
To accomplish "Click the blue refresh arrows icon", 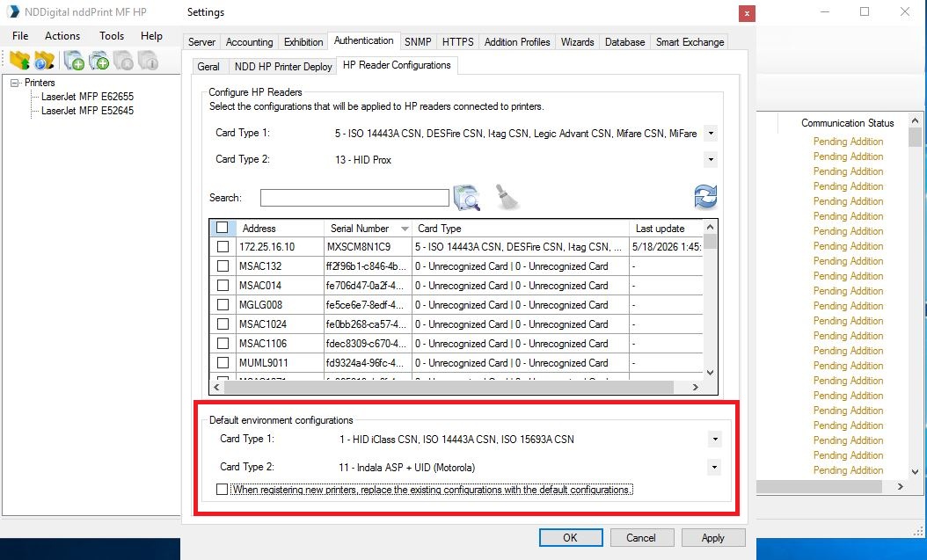I will 705,197.
